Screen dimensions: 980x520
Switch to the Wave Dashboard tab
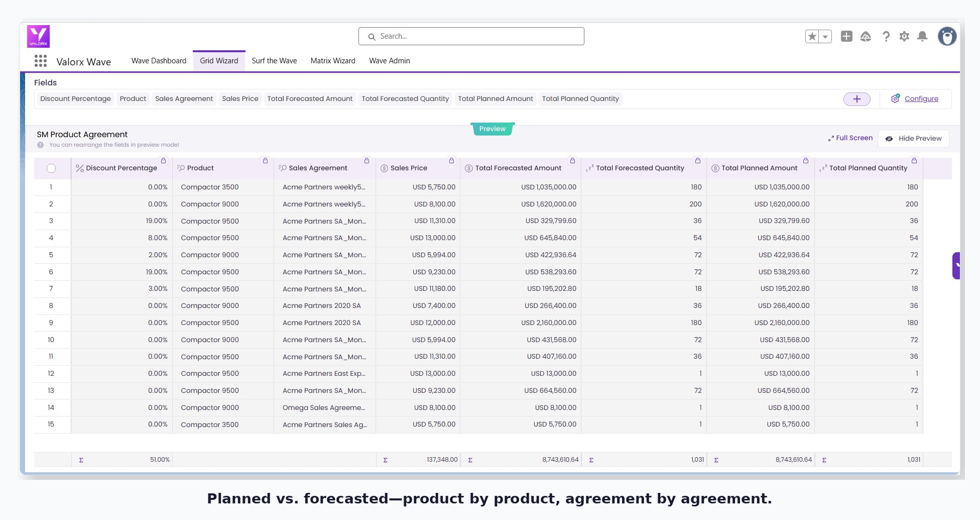(159, 61)
